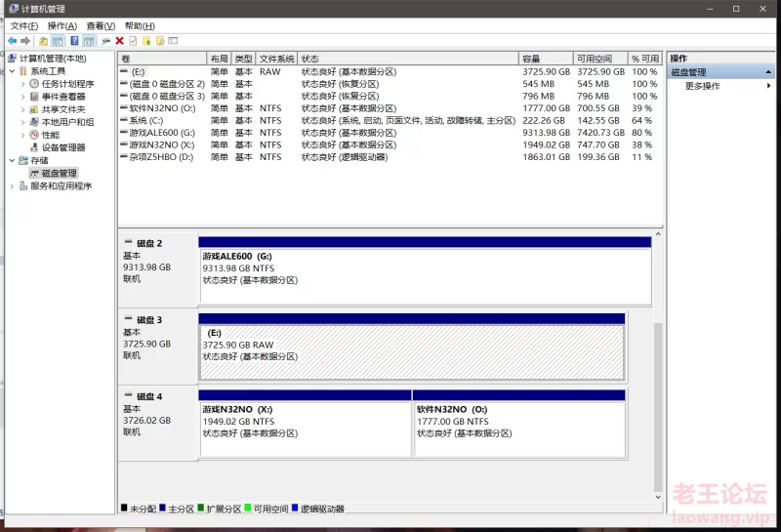
Task: Click the 共享文件夹 folder icon
Action: click(x=34, y=109)
